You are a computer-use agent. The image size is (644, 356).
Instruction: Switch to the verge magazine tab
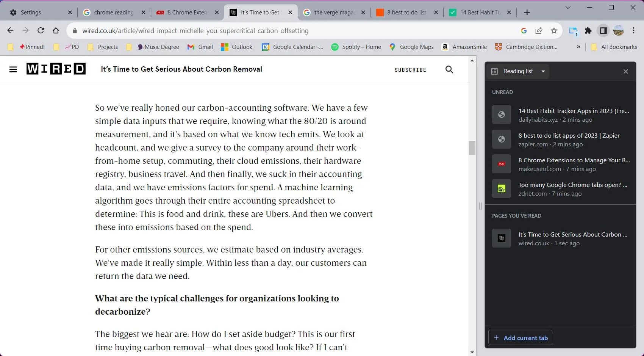point(333,12)
